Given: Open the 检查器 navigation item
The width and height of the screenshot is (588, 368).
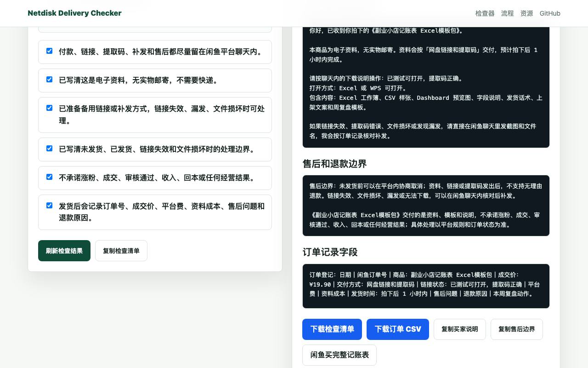Looking at the screenshot, I should (485, 13).
